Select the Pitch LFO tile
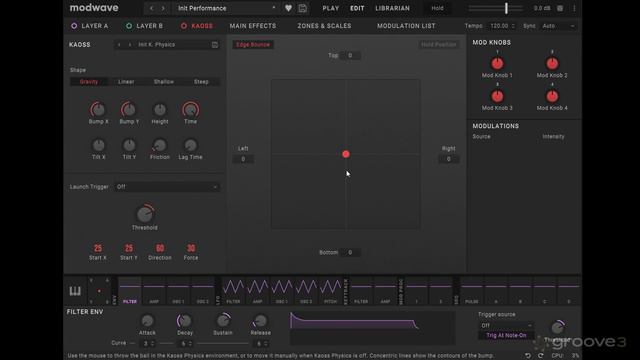The width and height of the screenshot is (640, 360). (330, 291)
